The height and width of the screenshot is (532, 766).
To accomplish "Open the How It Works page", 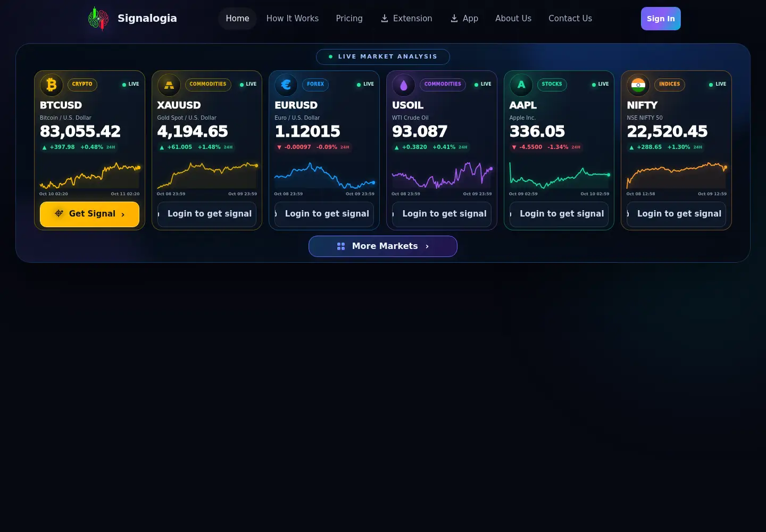I will pos(293,19).
